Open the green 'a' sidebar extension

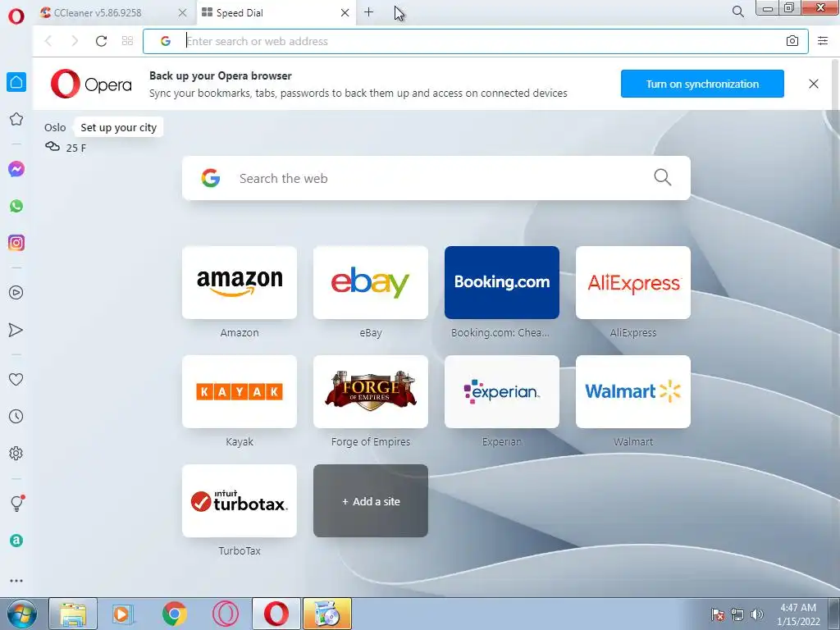16,541
